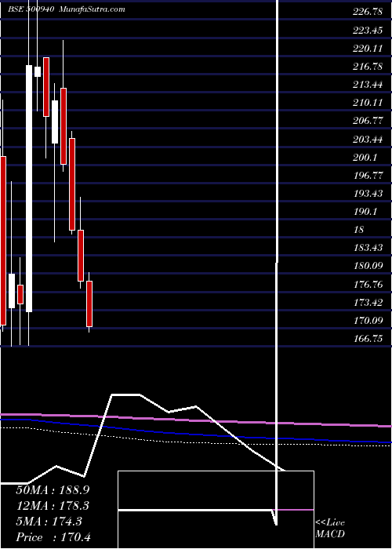The image size is (392, 549).
Task: Select the 170.09 price axis label
Action: point(368,321)
